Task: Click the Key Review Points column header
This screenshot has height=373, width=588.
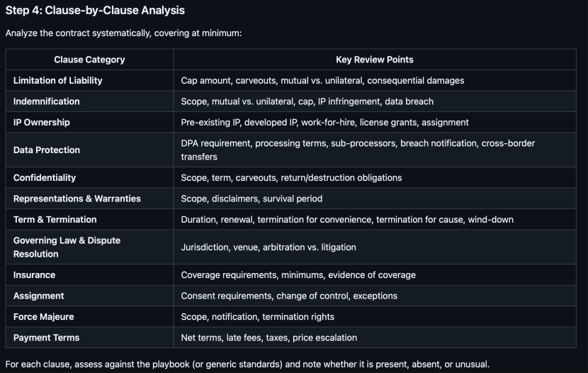Action: pyautogui.click(x=375, y=60)
